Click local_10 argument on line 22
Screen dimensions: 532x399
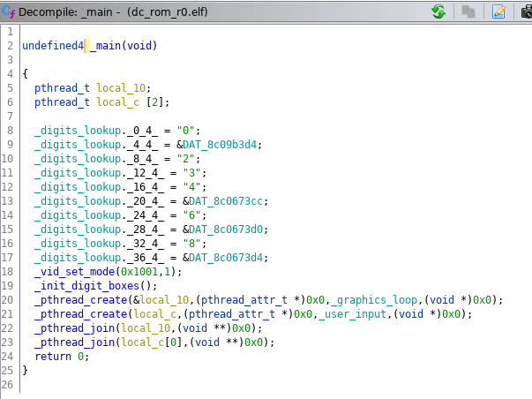(x=146, y=328)
